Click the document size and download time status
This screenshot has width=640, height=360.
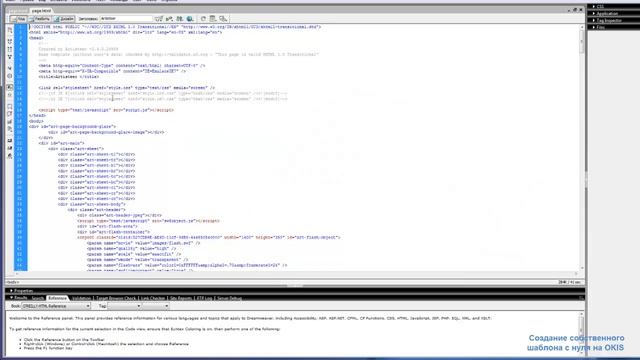click(x=569, y=282)
